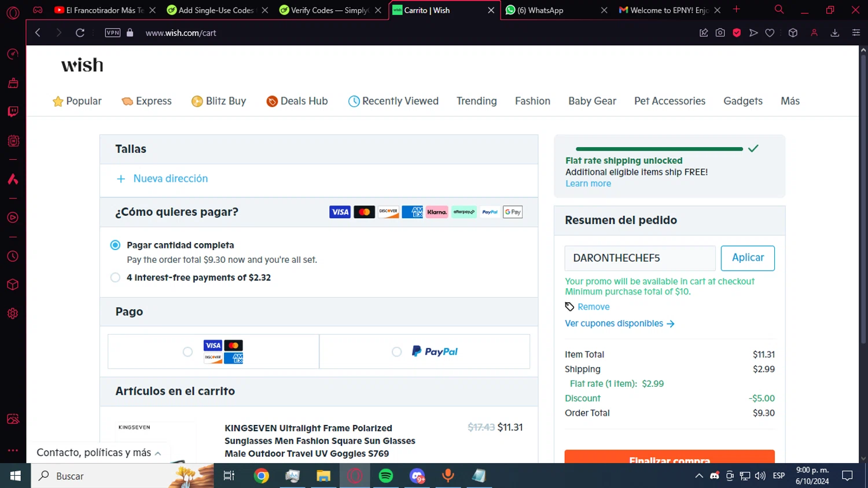The image size is (868, 488).
Task: Open the Extensions cube in the sidebar
Action: [13, 285]
